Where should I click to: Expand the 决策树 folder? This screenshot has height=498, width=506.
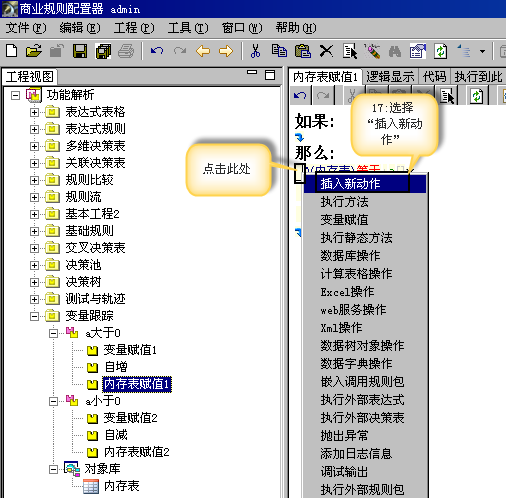pyautogui.click(x=34, y=282)
